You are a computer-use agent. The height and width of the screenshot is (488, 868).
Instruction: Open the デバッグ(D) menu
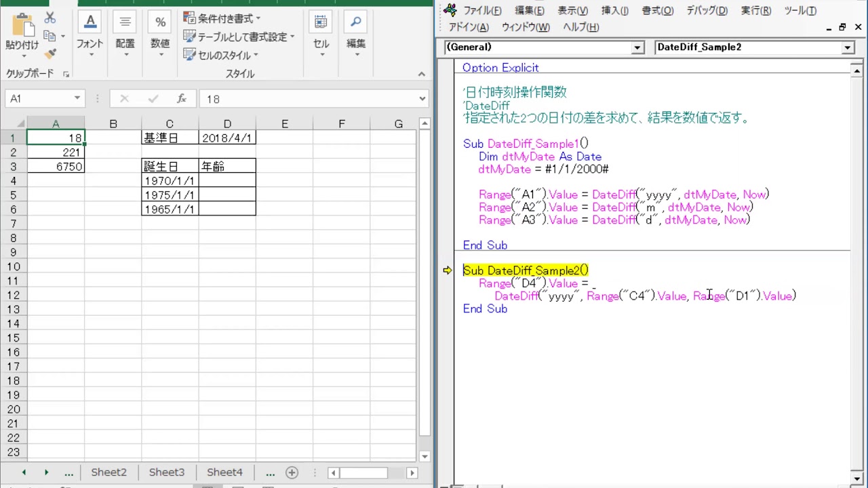(x=707, y=11)
